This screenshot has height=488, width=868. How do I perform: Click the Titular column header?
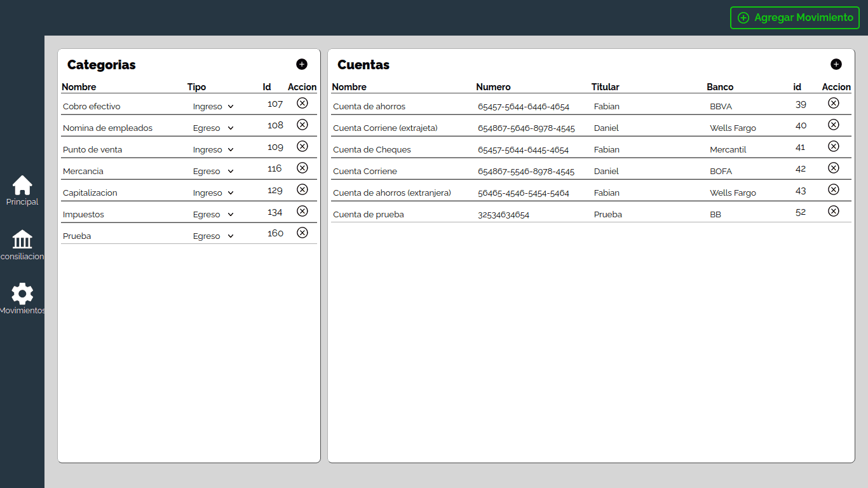pyautogui.click(x=605, y=87)
